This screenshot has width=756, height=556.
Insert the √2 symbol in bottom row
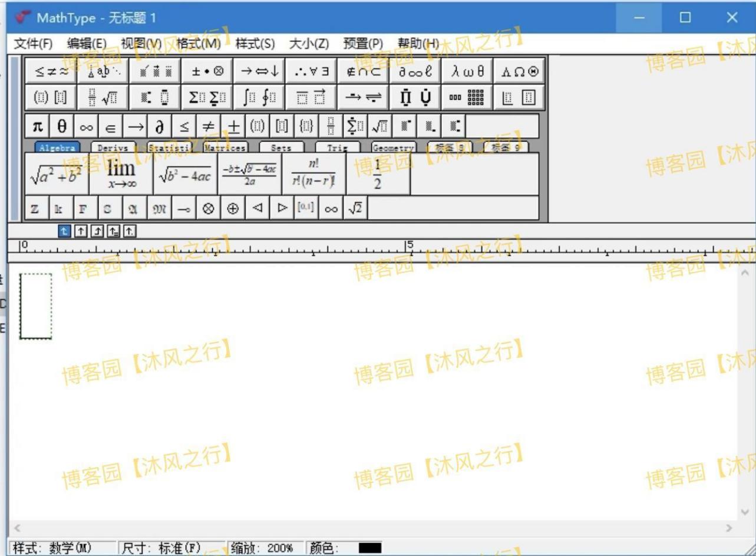(355, 208)
